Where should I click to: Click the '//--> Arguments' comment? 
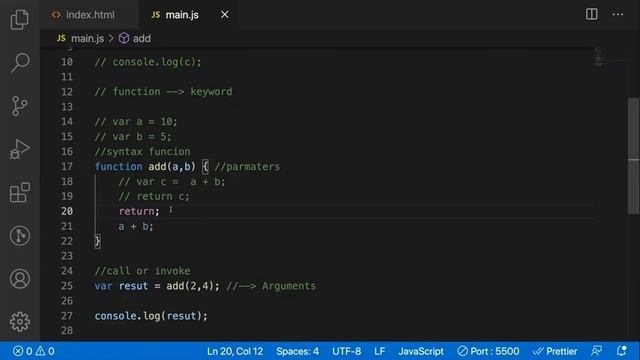coord(271,286)
